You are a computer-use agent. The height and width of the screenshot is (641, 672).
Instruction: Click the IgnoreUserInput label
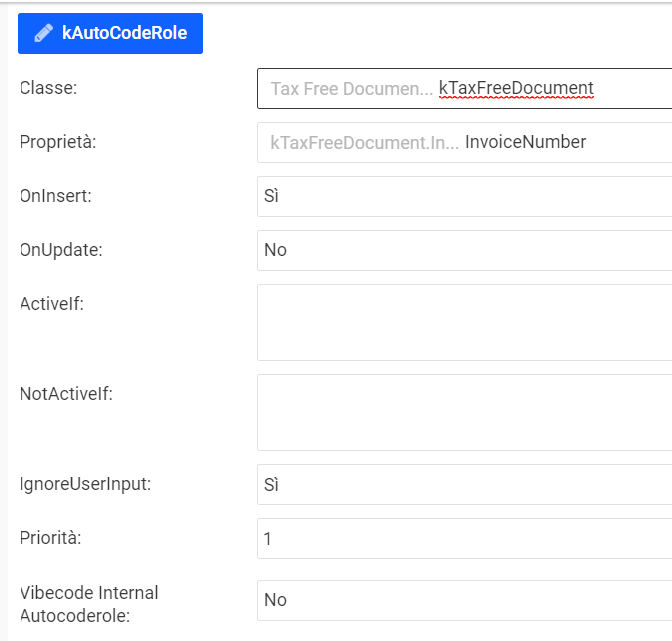coord(85,484)
